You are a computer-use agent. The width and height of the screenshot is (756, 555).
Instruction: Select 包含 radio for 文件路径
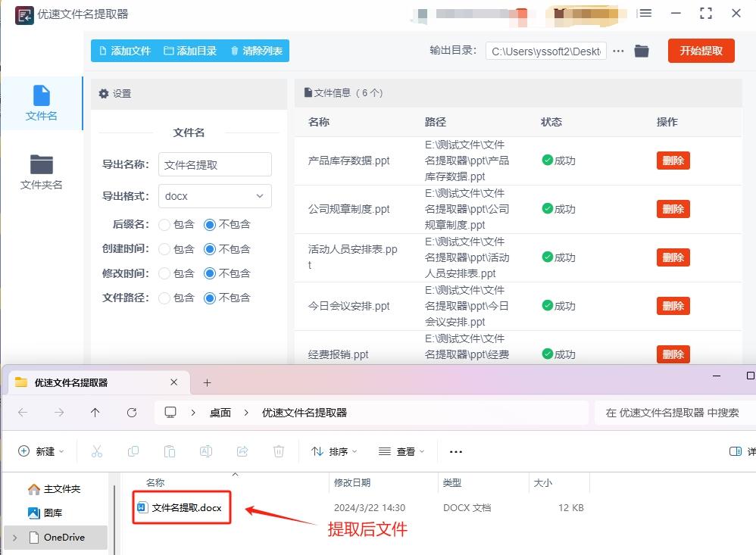click(x=164, y=298)
